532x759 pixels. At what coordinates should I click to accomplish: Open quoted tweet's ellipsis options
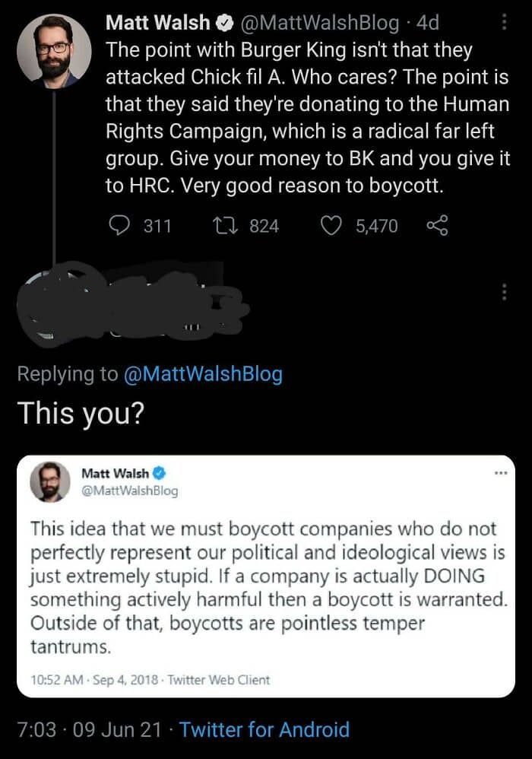click(x=499, y=474)
